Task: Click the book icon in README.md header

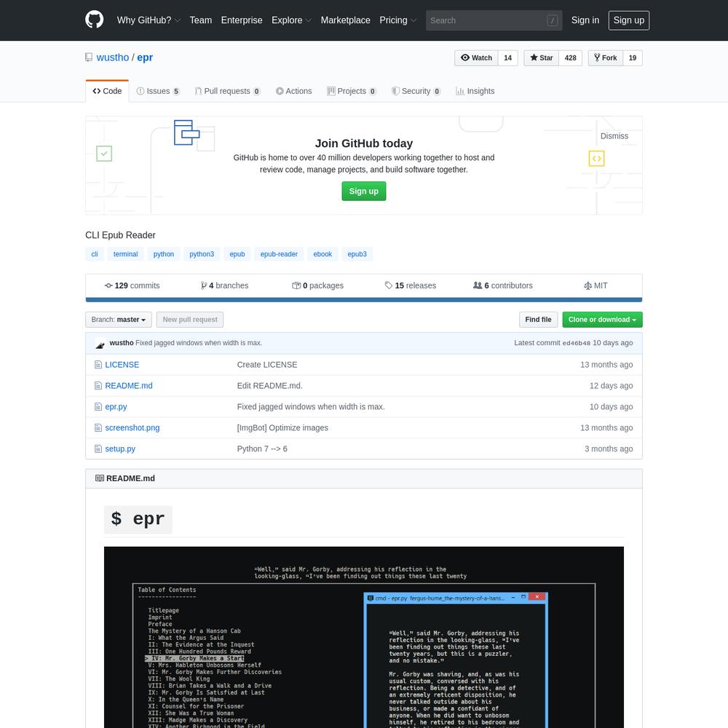Action: click(99, 478)
